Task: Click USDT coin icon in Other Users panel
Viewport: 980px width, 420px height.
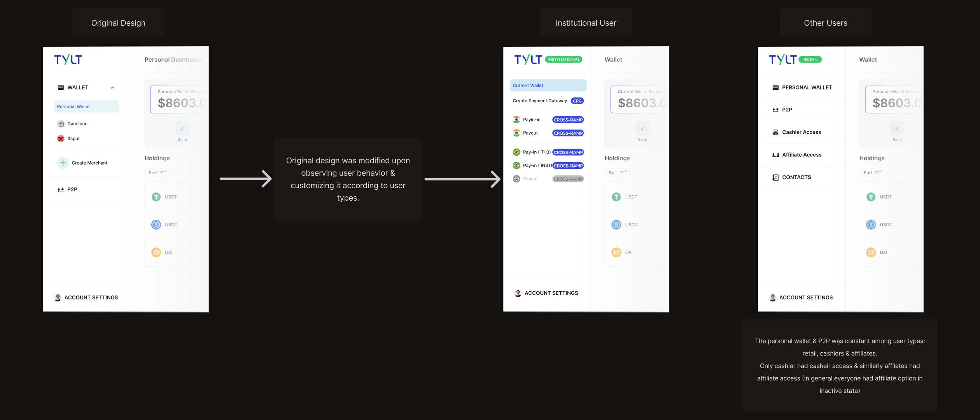Action: (x=871, y=197)
